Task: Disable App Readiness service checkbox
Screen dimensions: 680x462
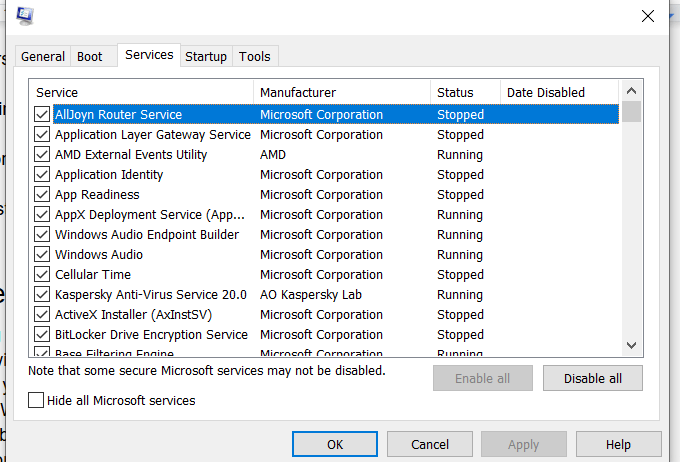Action: tap(42, 194)
